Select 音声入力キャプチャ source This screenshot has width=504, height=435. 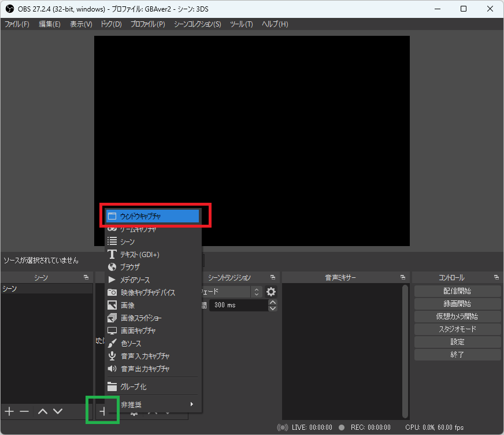[x=153, y=356]
